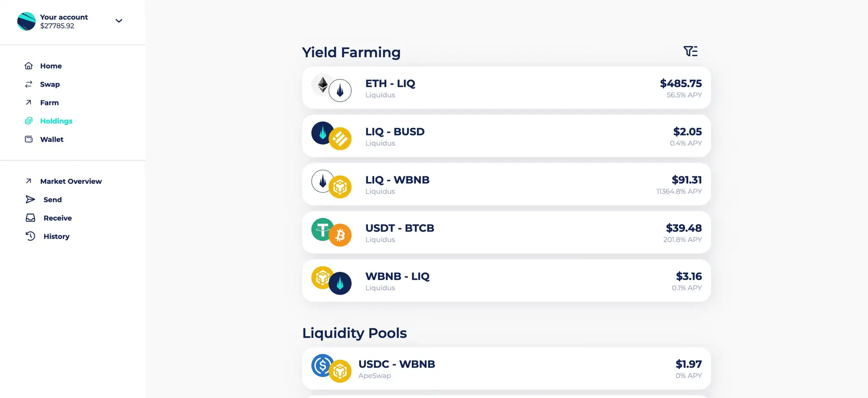
Task: Click the ETH - LIQ token pair icon
Action: [x=331, y=88]
